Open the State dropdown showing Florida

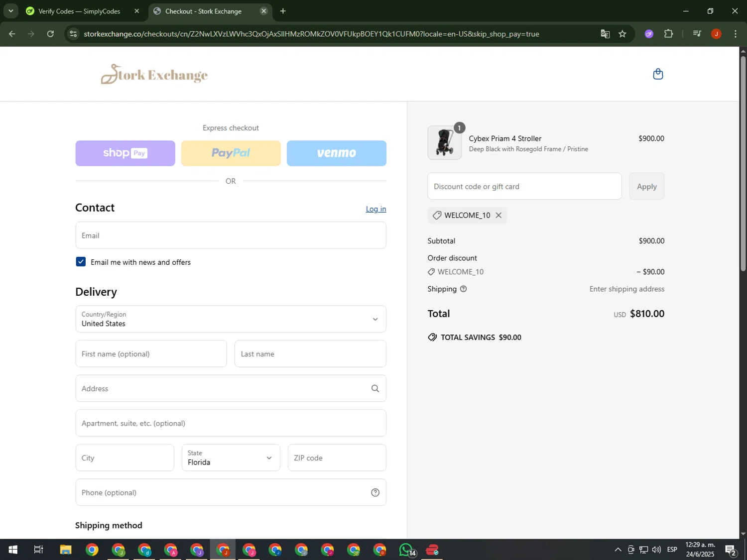tap(231, 457)
